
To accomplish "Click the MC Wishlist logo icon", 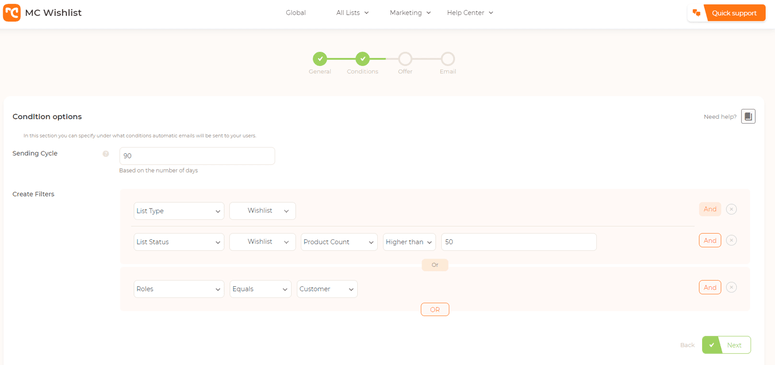I will [x=12, y=13].
